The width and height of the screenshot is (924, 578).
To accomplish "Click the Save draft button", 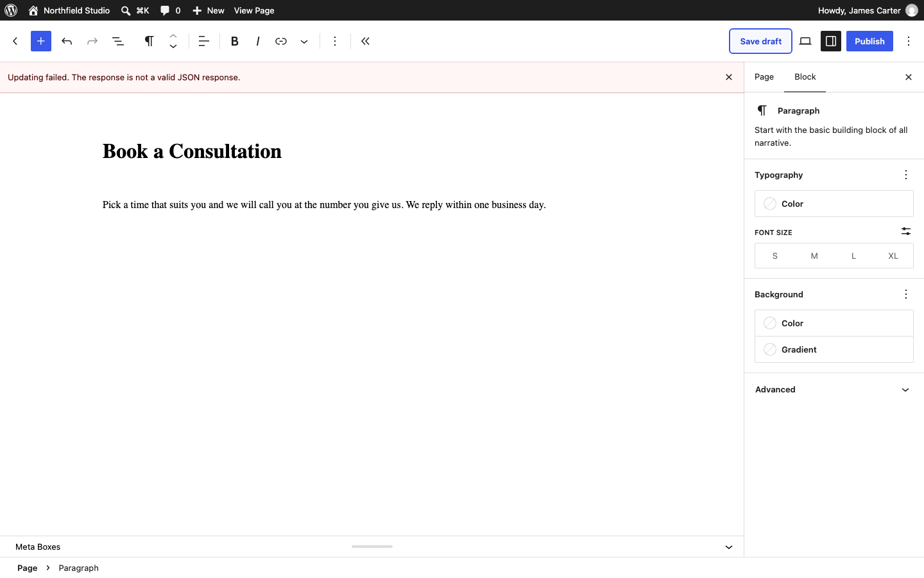I will pyautogui.click(x=761, y=41).
